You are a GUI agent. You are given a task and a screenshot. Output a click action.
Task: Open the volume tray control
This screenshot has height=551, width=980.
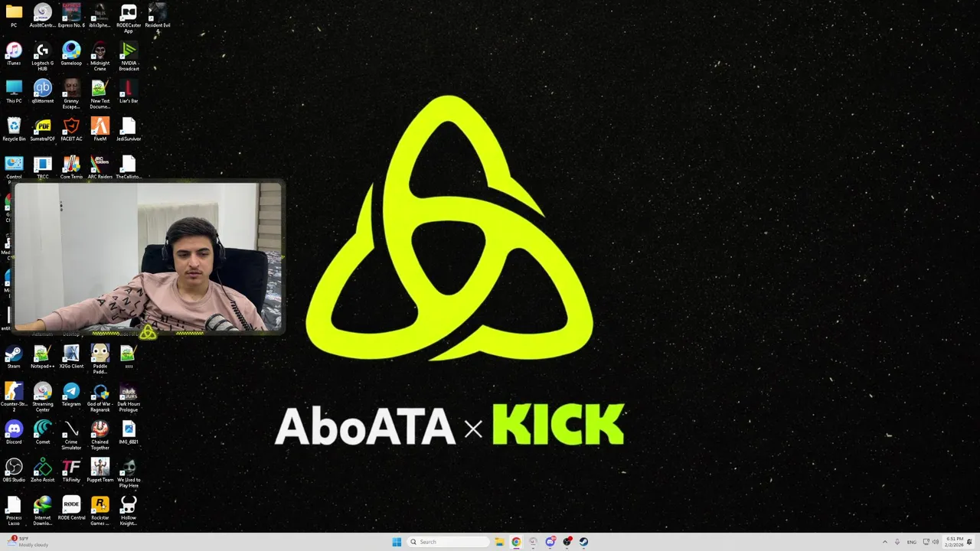click(936, 542)
